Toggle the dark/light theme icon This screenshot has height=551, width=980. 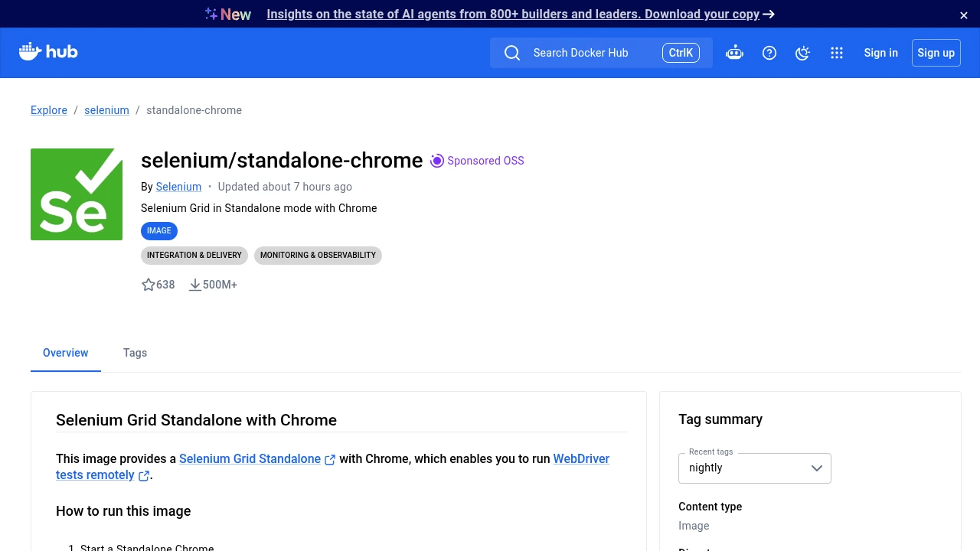pyautogui.click(x=802, y=53)
